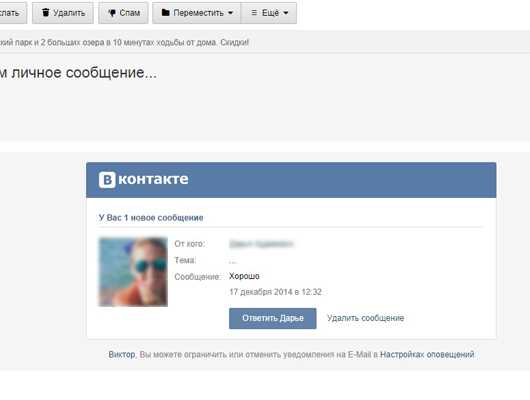Click the park and lakes ad text
Viewport: 530px width, 400px height.
pos(124,43)
